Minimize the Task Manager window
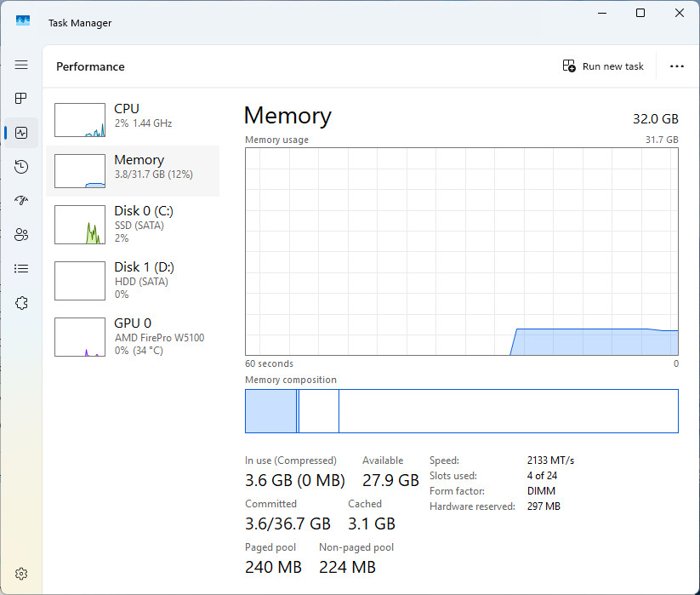 [x=602, y=13]
